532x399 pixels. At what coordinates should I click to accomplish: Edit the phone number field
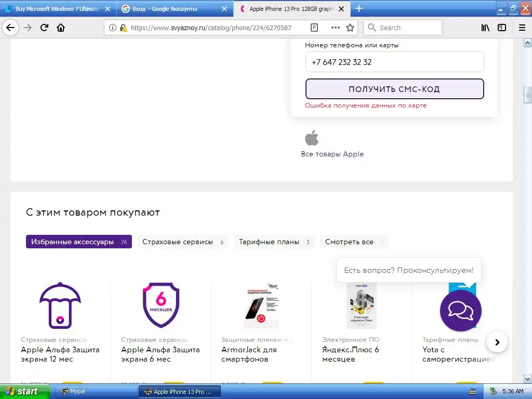tap(395, 62)
